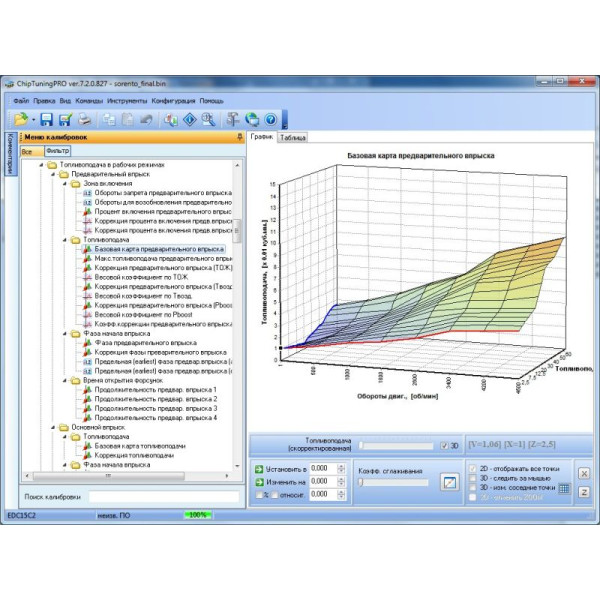Switch to the Таблица tab
The height and width of the screenshot is (600, 600).
tap(293, 137)
